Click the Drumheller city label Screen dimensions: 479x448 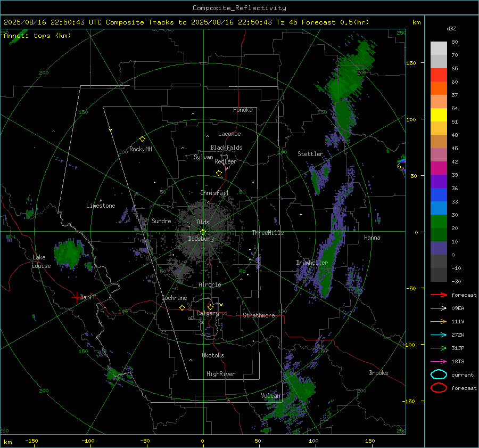click(x=312, y=263)
